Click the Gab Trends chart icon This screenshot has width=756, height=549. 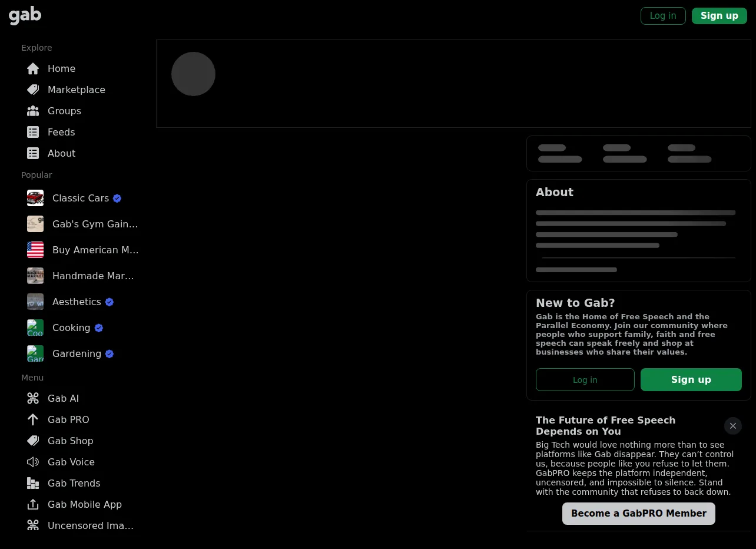tap(33, 484)
